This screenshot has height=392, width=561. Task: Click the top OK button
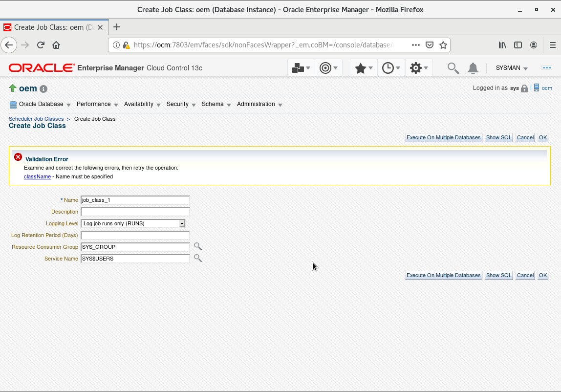click(x=543, y=137)
